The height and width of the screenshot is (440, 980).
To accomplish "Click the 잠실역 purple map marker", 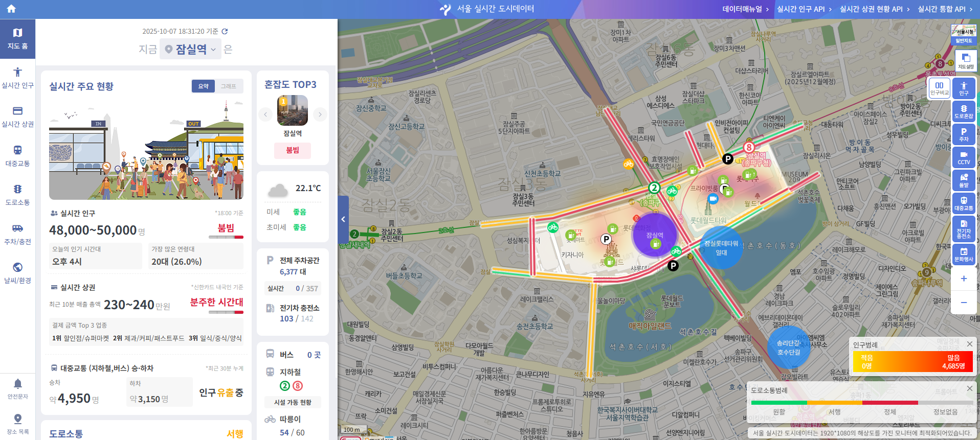I will [655, 235].
